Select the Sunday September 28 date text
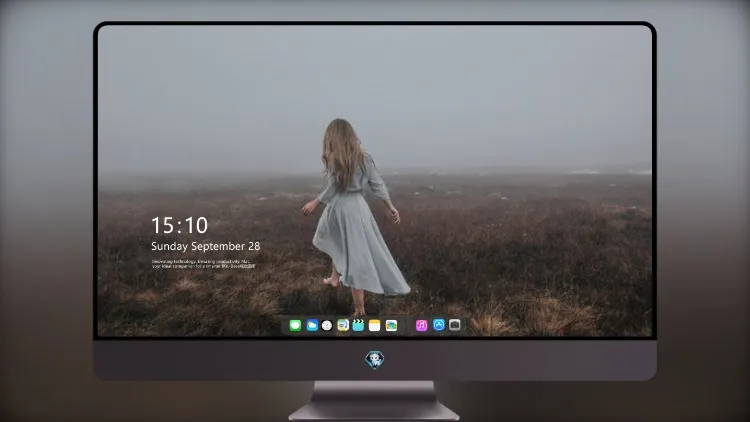The image size is (750, 422). pyautogui.click(x=206, y=246)
